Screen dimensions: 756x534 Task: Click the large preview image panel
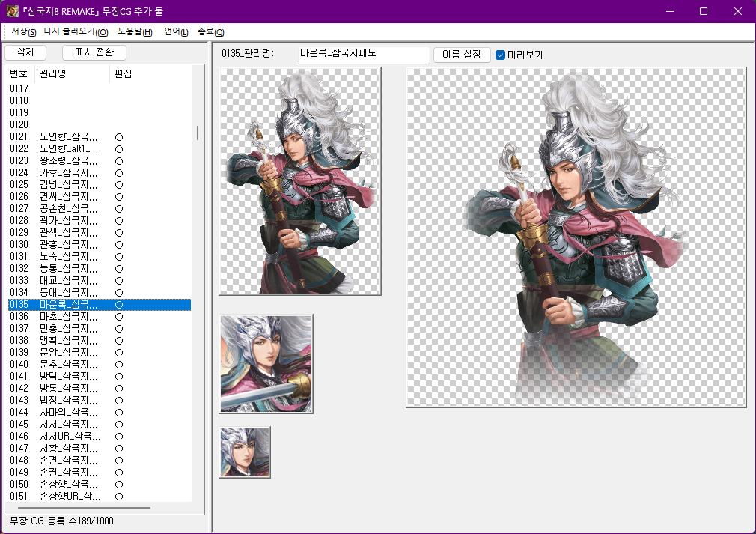tap(576, 237)
